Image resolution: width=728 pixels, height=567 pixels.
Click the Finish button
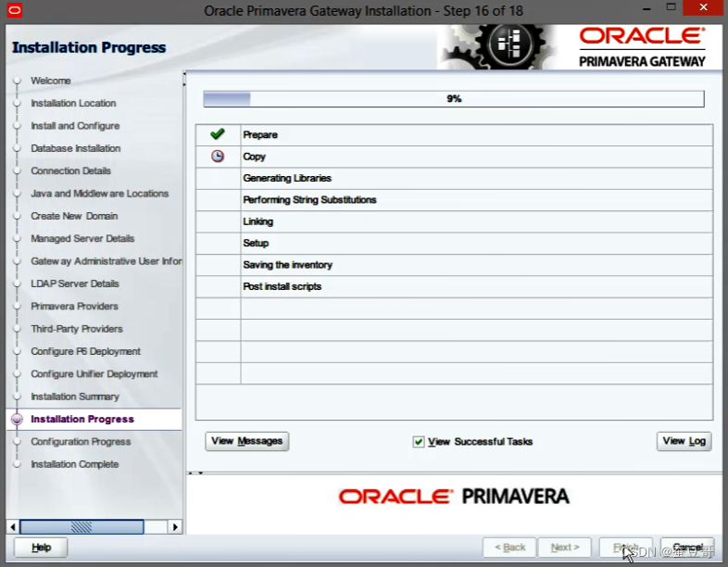625,548
